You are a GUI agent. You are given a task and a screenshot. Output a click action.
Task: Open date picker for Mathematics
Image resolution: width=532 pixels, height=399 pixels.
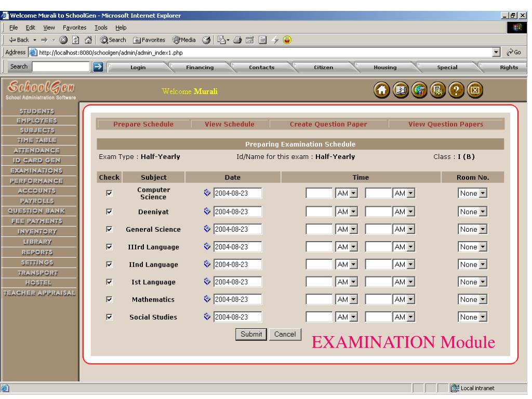(207, 299)
